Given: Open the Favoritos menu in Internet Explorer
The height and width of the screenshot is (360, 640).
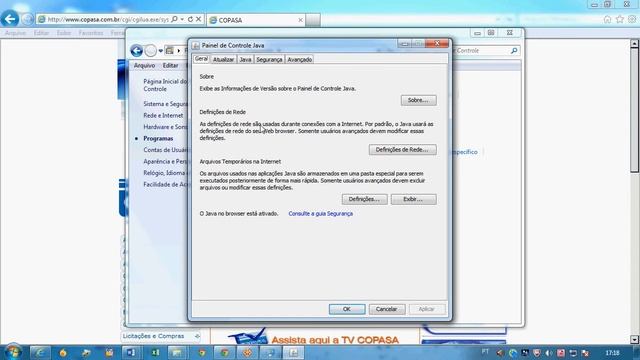Looking at the screenshot, I should pyautogui.click(x=91, y=33).
